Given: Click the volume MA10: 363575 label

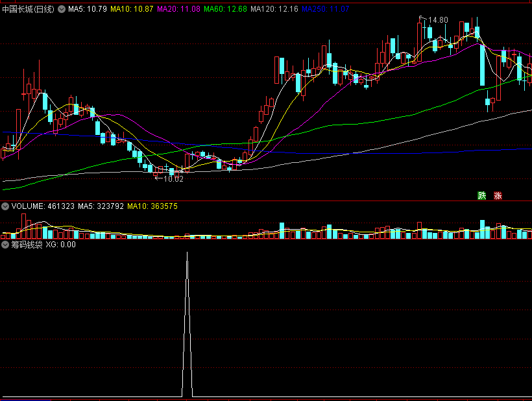Looking at the screenshot, I should [x=152, y=206].
